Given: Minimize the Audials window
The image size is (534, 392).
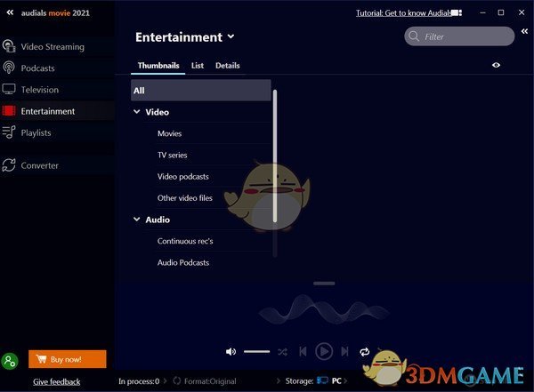Looking at the screenshot, I should [482, 12].
